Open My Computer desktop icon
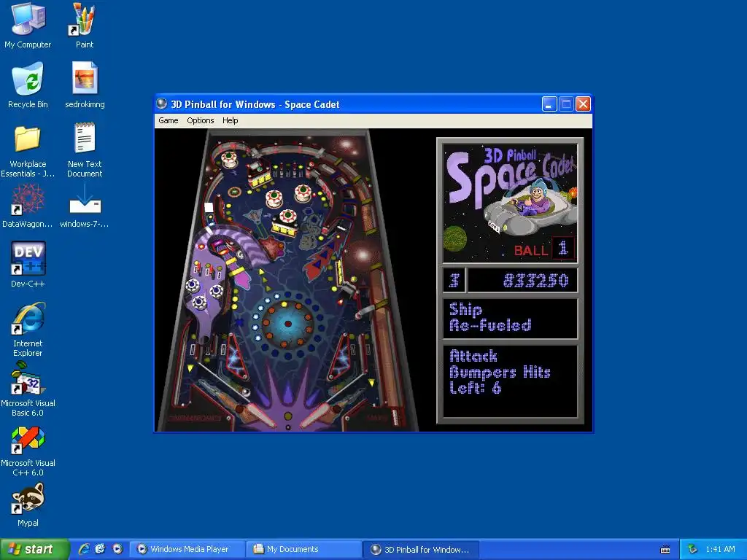This screenshot has width=747, height=560. [x=28, y=25]
